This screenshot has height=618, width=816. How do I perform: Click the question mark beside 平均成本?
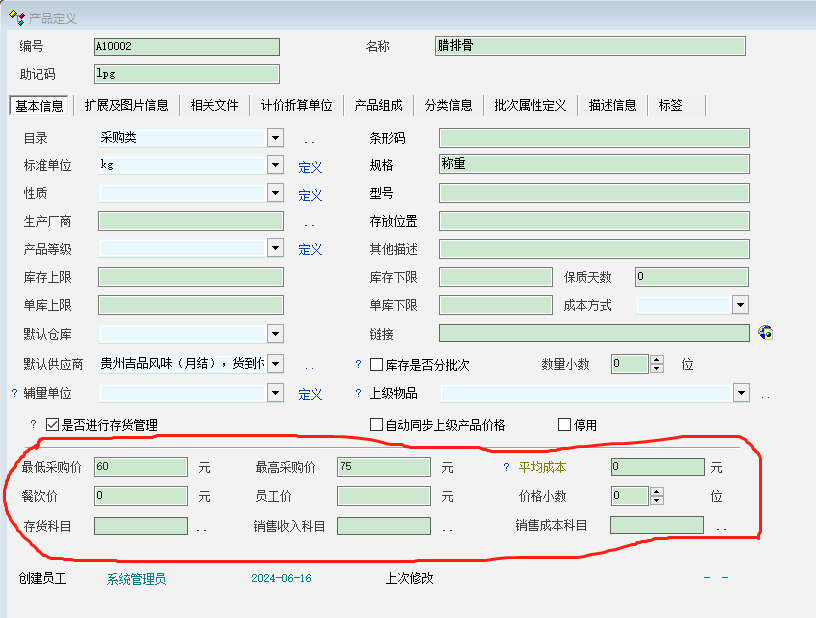507,467
